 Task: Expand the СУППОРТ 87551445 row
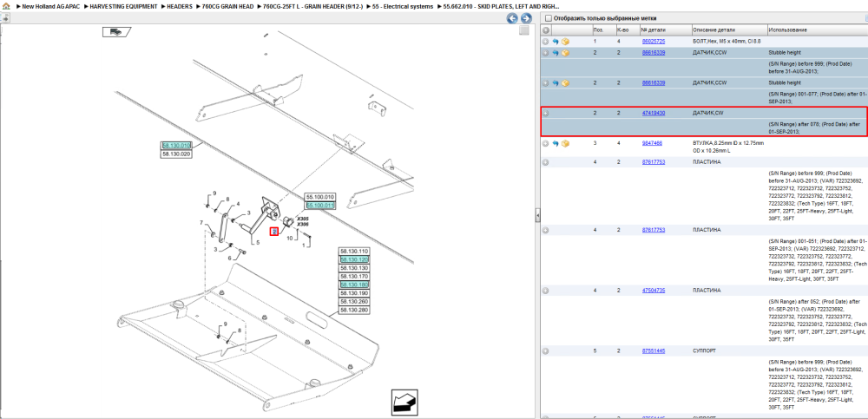coord(546,351)
